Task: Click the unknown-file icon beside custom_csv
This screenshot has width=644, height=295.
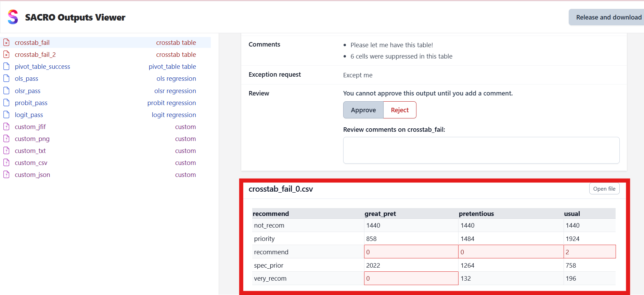Action: [7, 163]
